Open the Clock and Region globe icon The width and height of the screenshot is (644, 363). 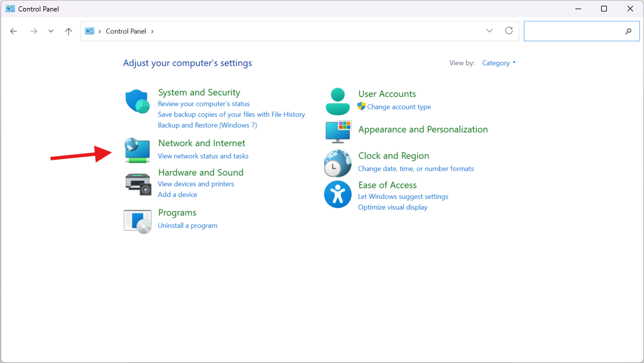[337, 163]
